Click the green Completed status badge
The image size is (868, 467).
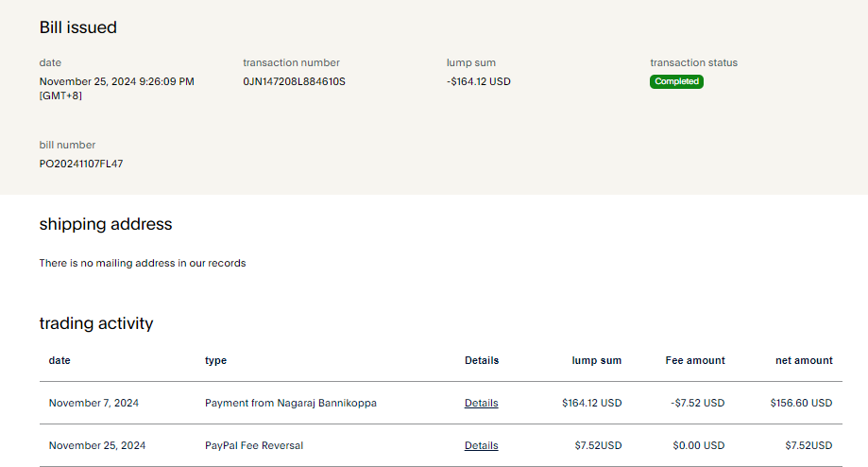click(x=676, y=81)
